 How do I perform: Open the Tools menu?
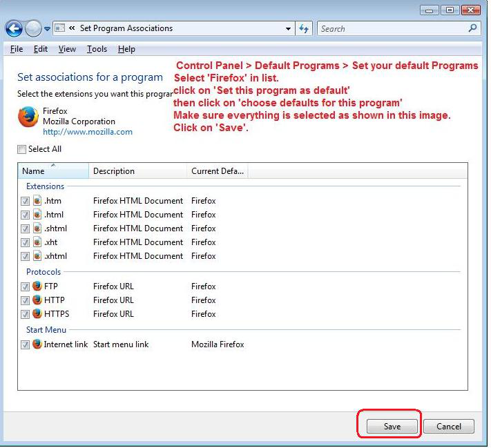[x=97, y=49]
